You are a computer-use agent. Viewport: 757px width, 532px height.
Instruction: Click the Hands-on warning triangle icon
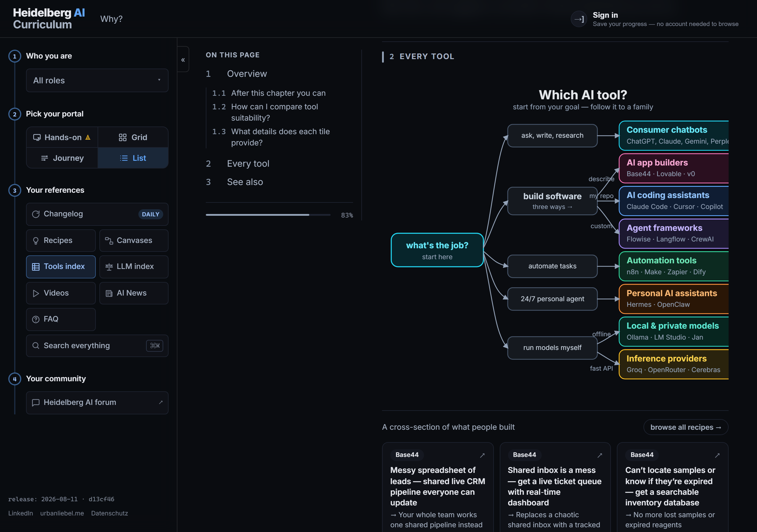[x=88, y=137]
